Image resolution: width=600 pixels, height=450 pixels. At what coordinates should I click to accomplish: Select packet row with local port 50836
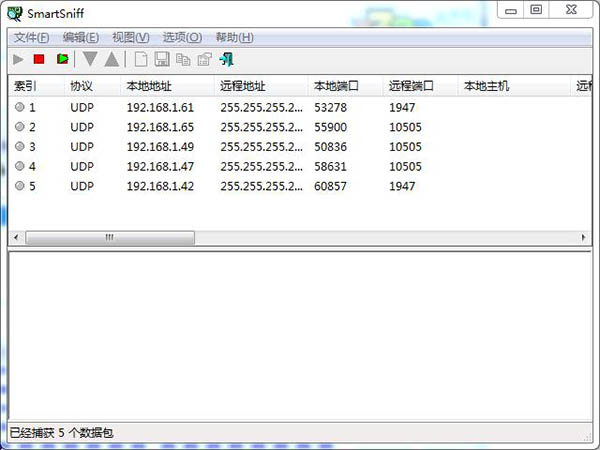(330, 146)
